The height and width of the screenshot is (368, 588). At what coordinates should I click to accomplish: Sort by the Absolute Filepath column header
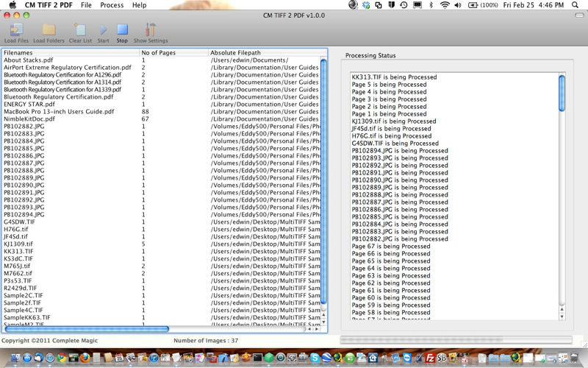[x=268, y=52]
